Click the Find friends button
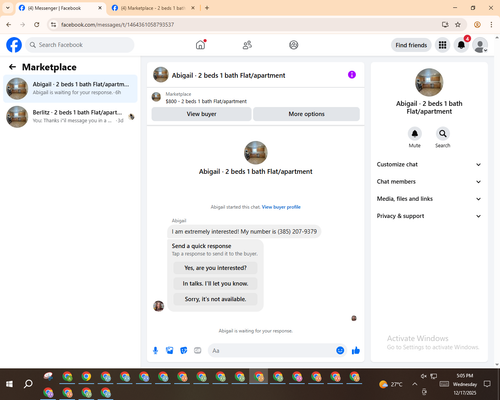 click(x=411, y=45)
